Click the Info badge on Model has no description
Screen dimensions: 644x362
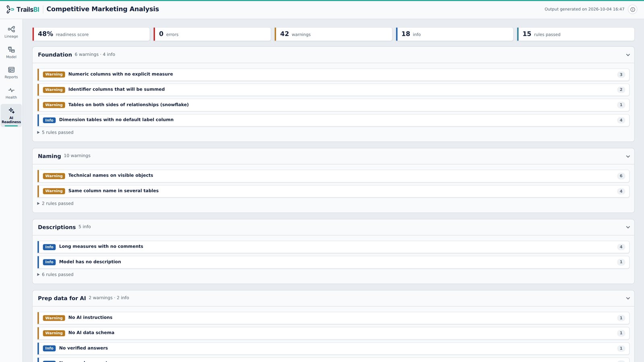49,262
